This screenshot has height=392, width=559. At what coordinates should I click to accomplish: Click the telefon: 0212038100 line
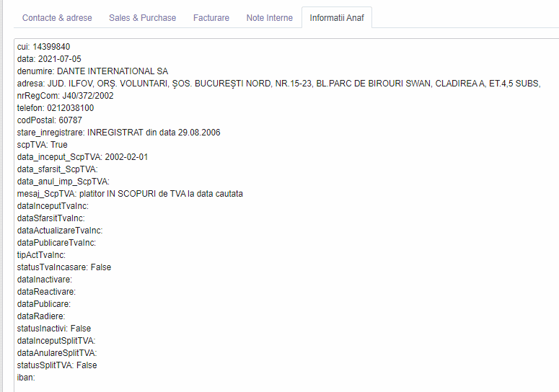(56, 108)
